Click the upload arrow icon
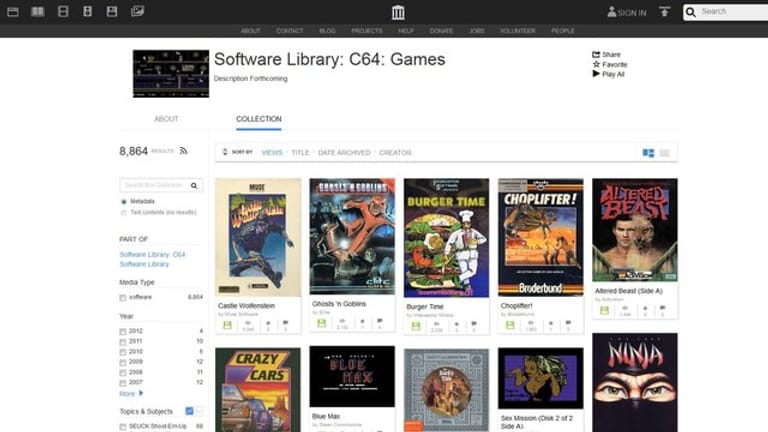Image resolution: width=768 pixels, height=432 pixels. coord(664,12)
